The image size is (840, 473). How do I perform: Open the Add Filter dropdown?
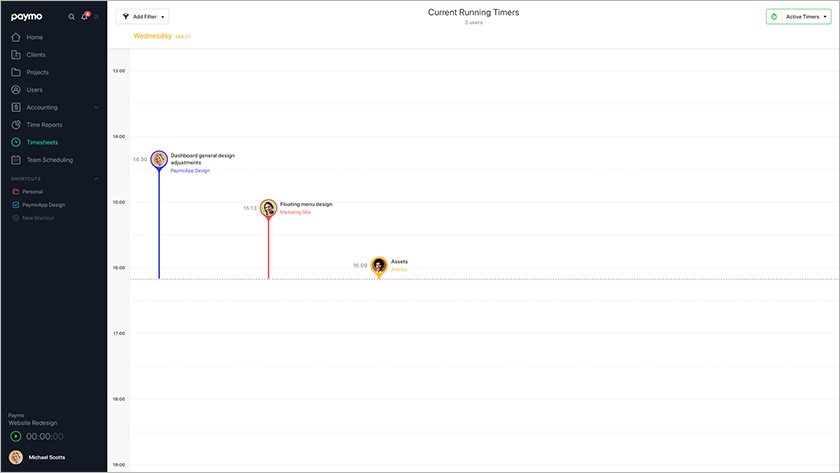click(x=142, y=17)
